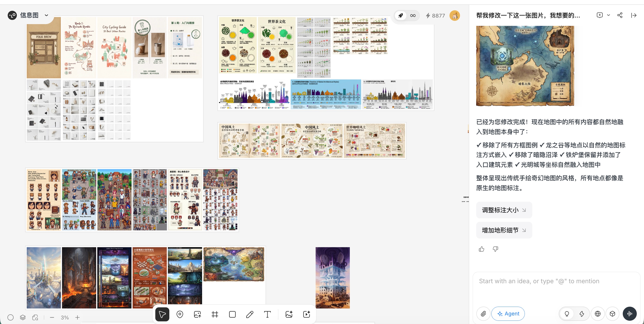Zoom in with the plus button
This screenshot has height=324, width=644.
(x=78, y=317)
